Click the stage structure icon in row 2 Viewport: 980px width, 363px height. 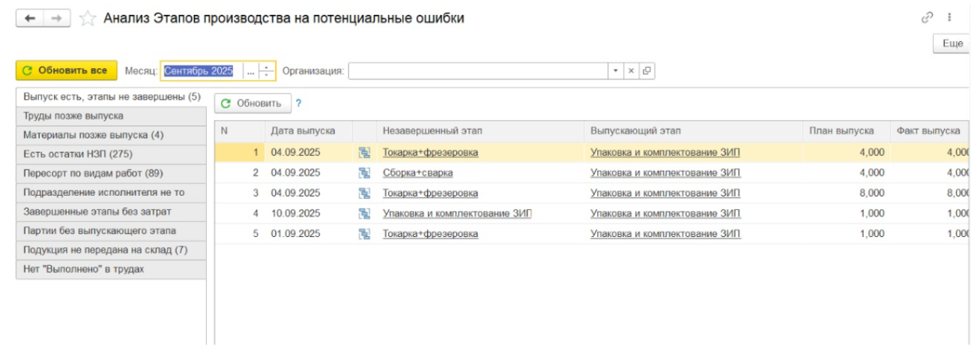point(365,172)
